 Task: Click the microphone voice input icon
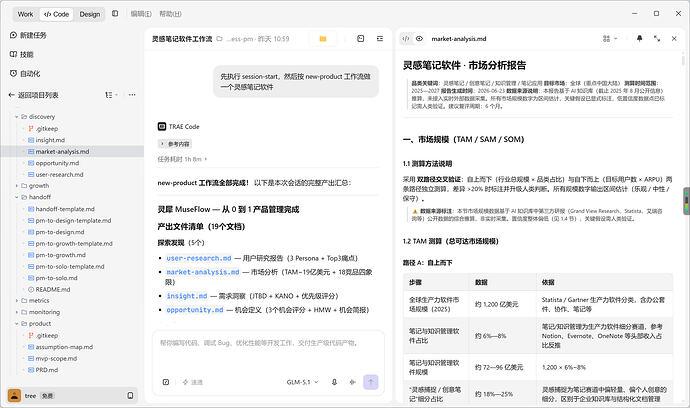(x=334, y=382)
